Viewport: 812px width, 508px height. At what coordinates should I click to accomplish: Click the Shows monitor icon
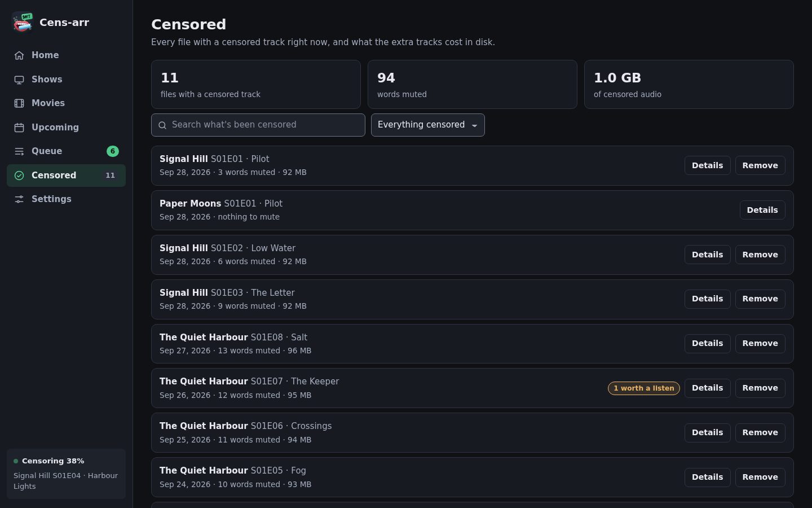(x=19, y=80)
